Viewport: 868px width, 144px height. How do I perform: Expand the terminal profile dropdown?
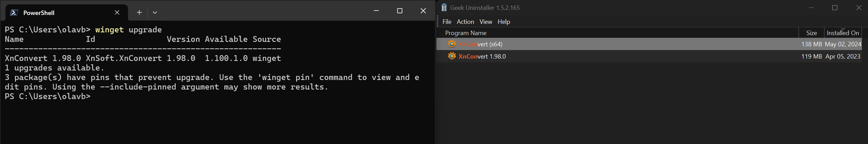click(155, 13)
